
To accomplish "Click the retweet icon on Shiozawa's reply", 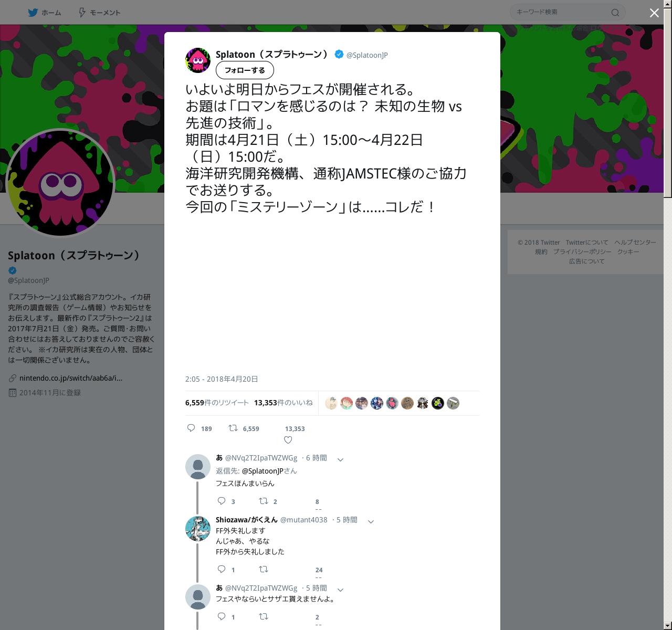I will 264,569.
